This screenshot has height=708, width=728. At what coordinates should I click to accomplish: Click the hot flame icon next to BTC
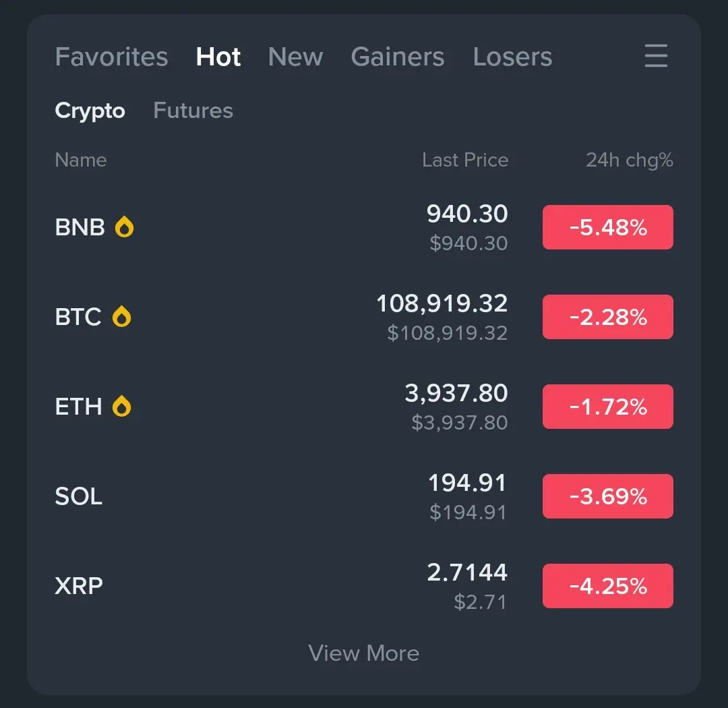pos(121,316)
